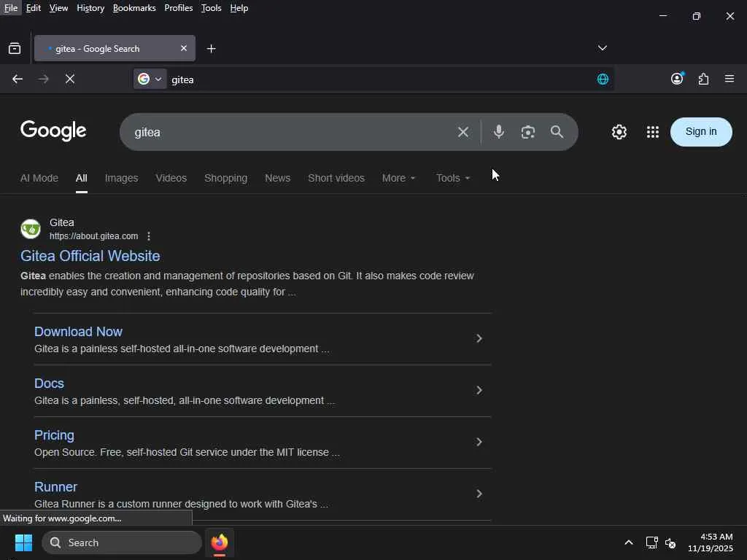
Task: Open Google quick settings gear
Action: [619, 132]
